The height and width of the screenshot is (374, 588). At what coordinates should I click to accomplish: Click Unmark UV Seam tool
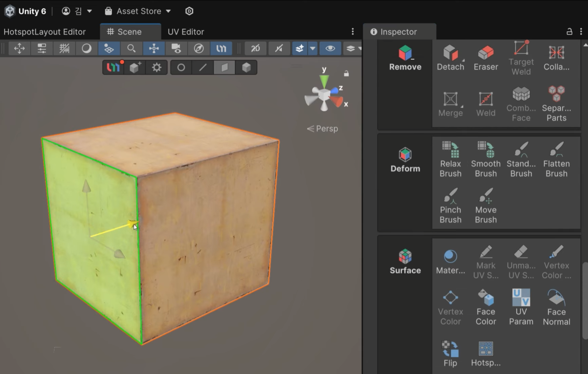pos(521,262)
